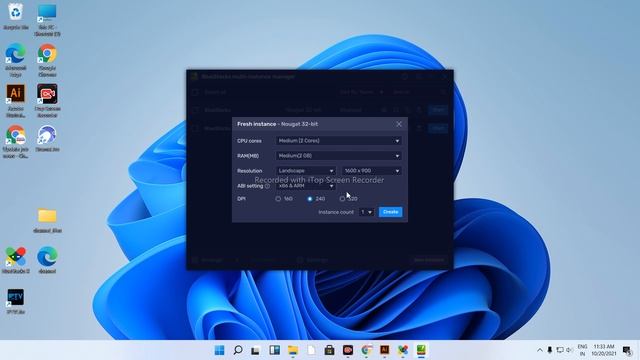Open the clock showing 11:33 AM
640x360 pixels.
pyautogui.click(x=604, y=350)
